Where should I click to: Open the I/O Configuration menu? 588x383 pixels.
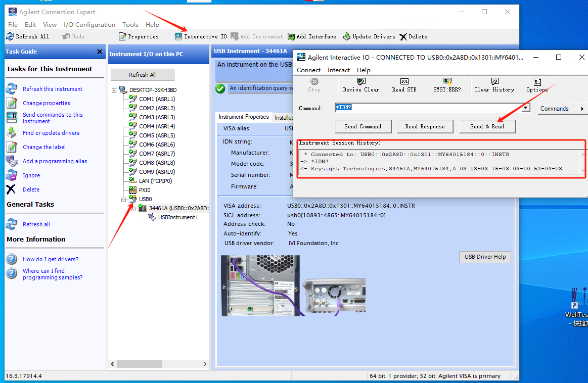(x=89, y=24)
